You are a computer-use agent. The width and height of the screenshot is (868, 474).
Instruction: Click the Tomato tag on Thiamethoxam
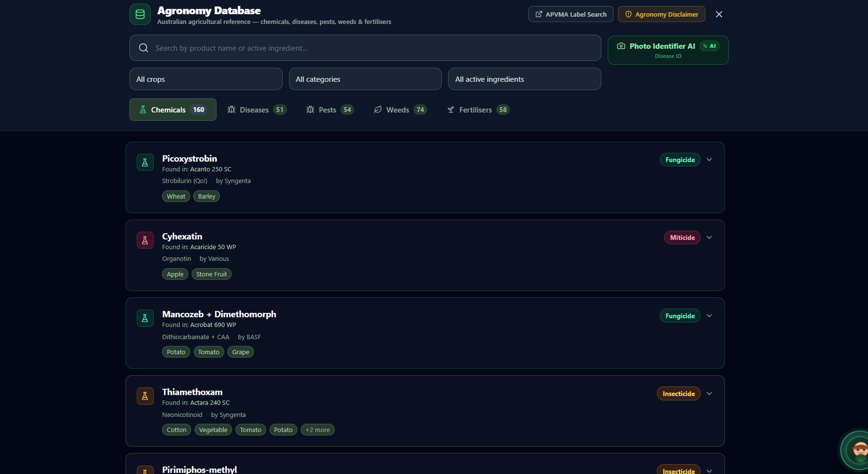251,430
